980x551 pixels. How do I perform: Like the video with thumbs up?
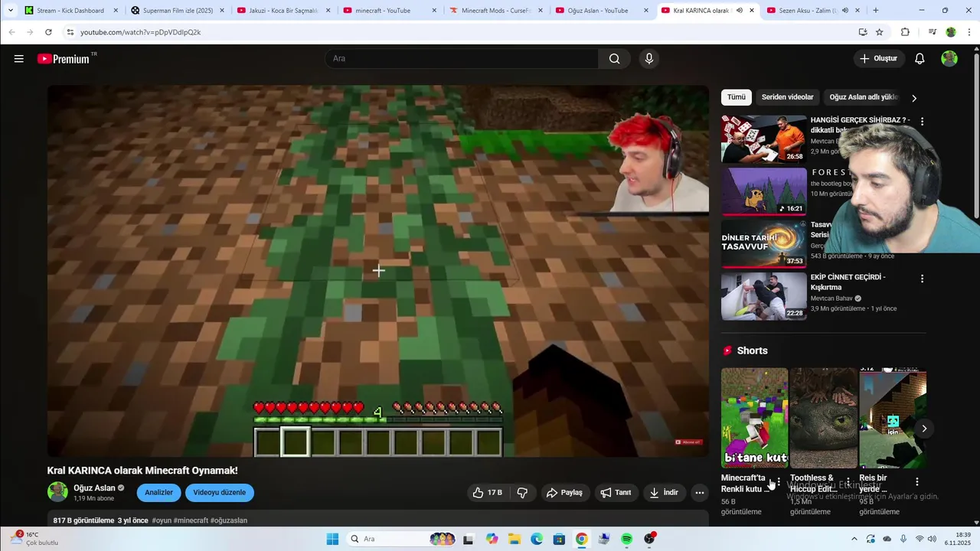tap(487, 493)
